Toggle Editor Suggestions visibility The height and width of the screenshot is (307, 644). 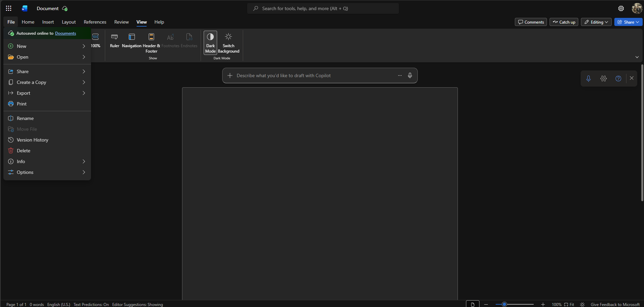(137, 304)
